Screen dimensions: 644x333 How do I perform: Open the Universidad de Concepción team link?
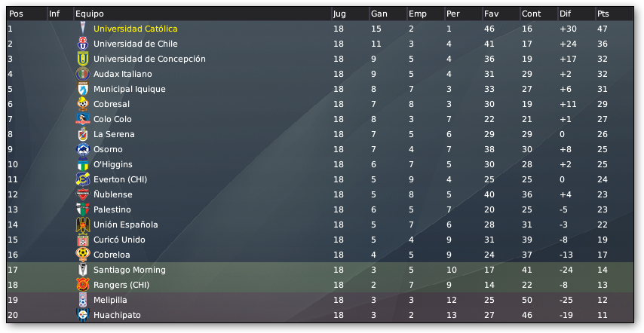[149, 59]
